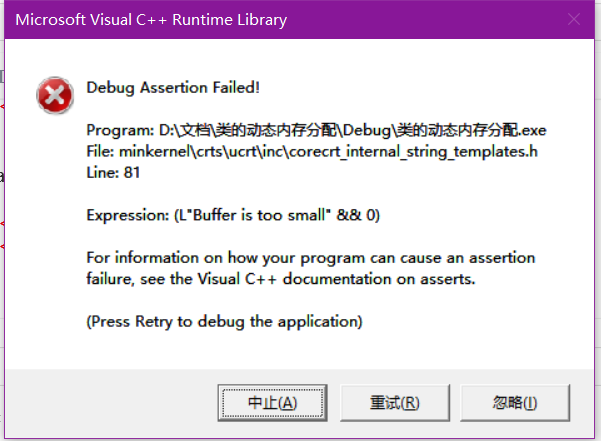Click the 'Buffer is too small' string
Viewport: 601px width, 441px height.
259,215
